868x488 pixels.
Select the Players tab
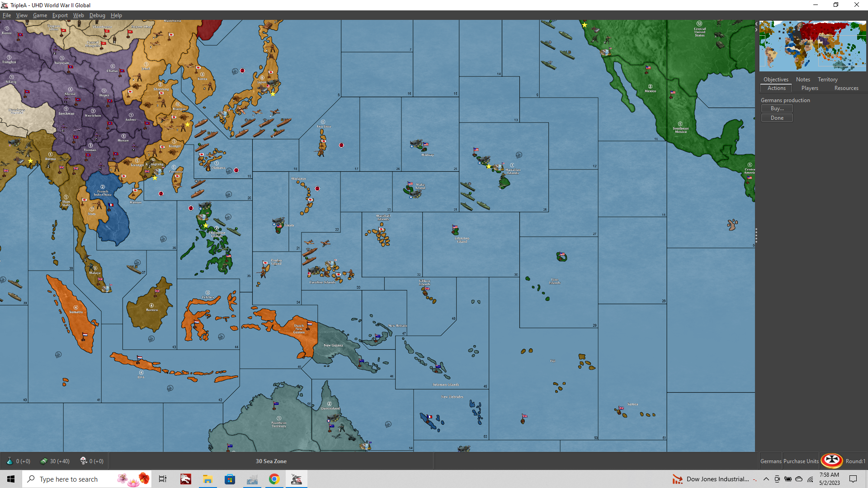[810, 88]
